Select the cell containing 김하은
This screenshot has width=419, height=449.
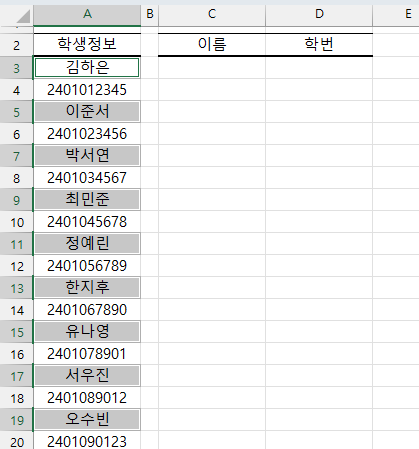pyautogui.click(x=87, y=68)
